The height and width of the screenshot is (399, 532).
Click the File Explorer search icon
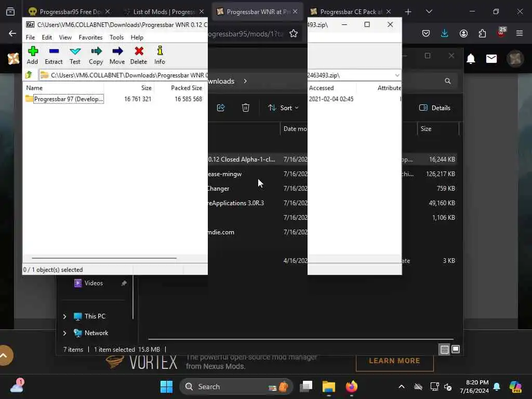pos(448,81)
